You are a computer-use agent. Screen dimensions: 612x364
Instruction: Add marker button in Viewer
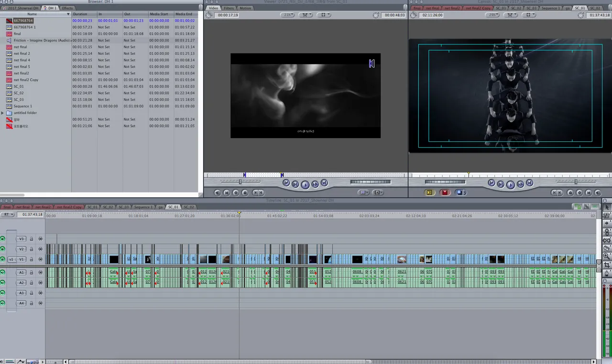tap(245, 193)
